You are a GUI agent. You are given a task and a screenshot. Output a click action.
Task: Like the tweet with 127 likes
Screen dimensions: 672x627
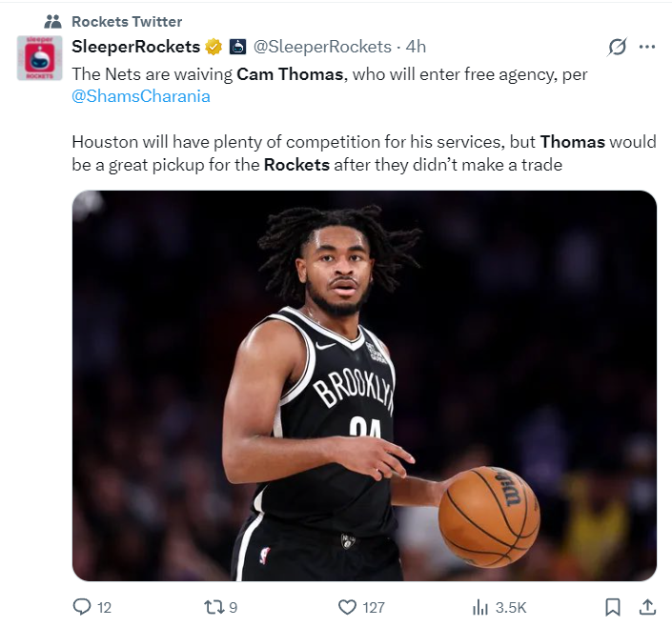tap(348, 607)
